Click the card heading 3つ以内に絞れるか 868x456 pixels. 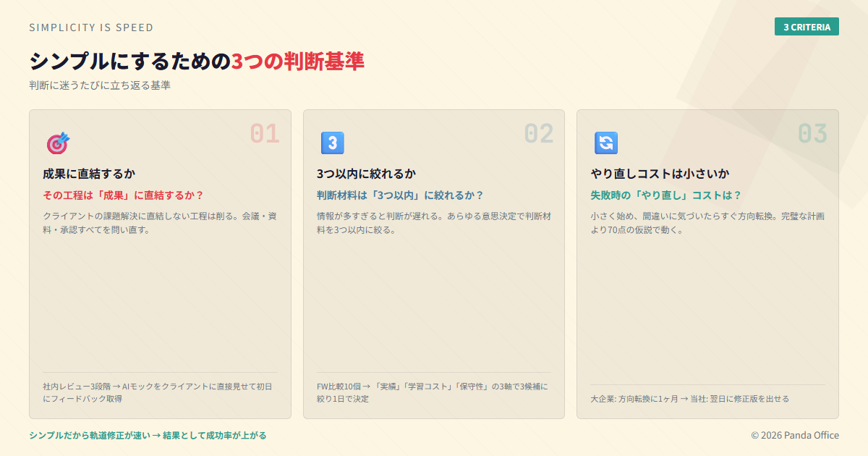coord(366,174)
